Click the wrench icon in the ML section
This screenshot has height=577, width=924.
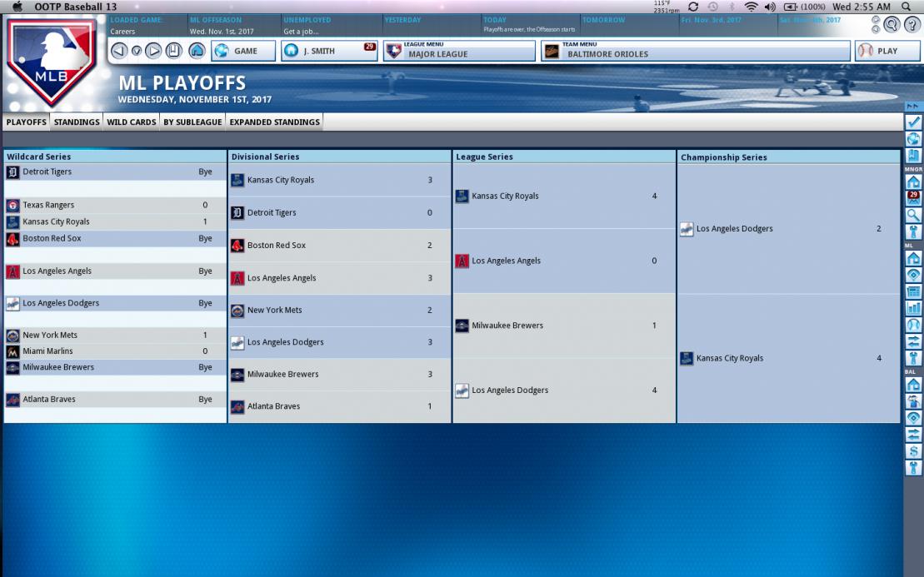click(x=913, y=357)
